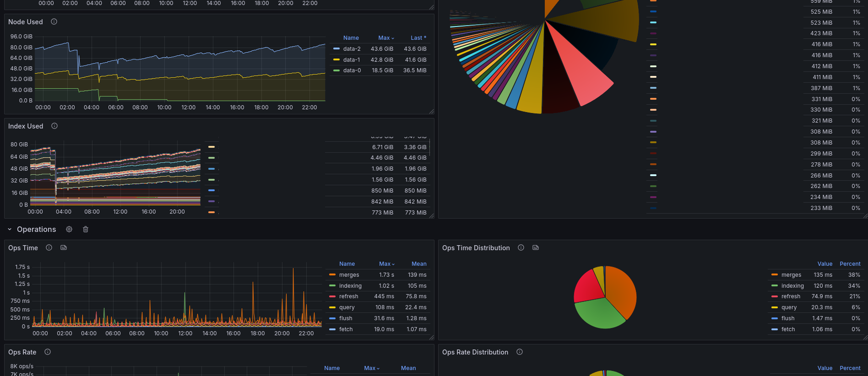This screenshot has height=376, width=868.
Task: Click the Ops Rate Distribution info icon
Action: (x=520, y=352)
